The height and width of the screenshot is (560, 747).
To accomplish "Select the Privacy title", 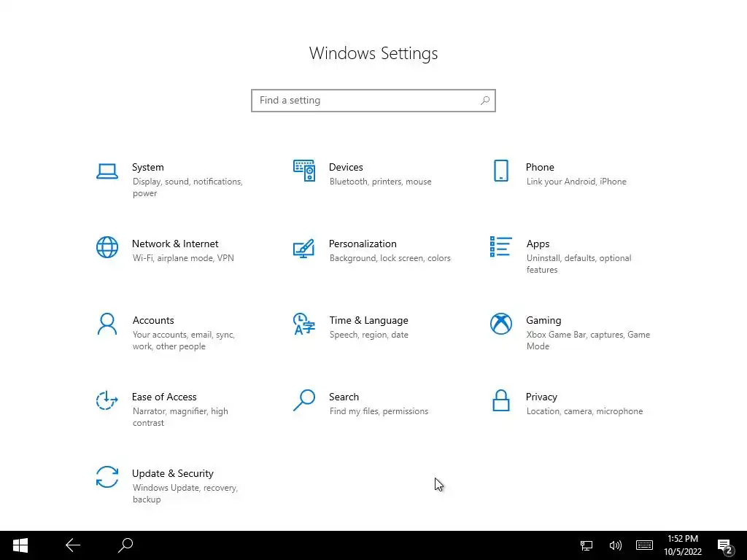I will (541, 397).
